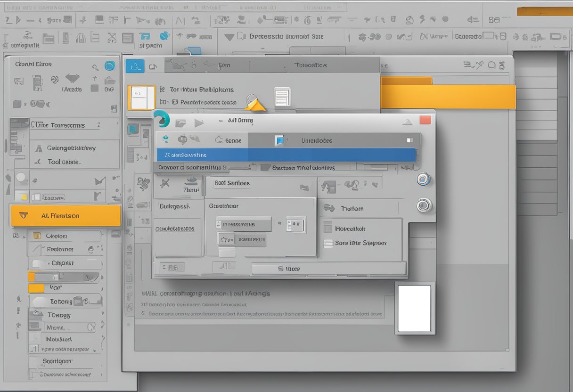Viewport: 573px width, 392px height.
Task: Collapse the dialog using the gray up-triangle
Action: [407, 122]
